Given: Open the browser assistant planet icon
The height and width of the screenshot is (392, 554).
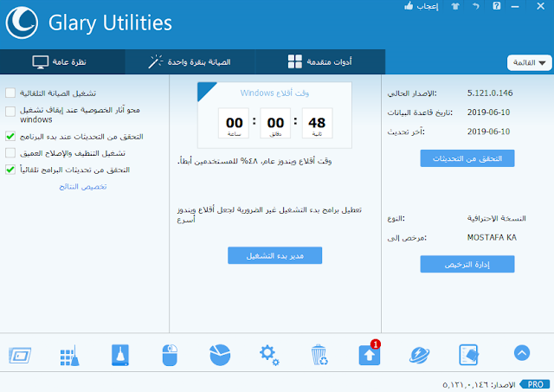Looking at the screenshot, I should tap(419, 356).
